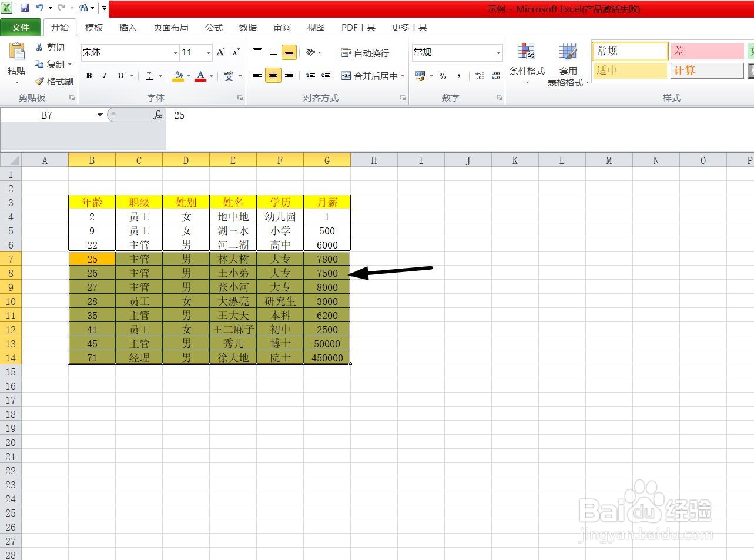Expand the 字体 group dialog launcher
The height and width of the screenshot is (560, 754).
[x=240, y=98]
